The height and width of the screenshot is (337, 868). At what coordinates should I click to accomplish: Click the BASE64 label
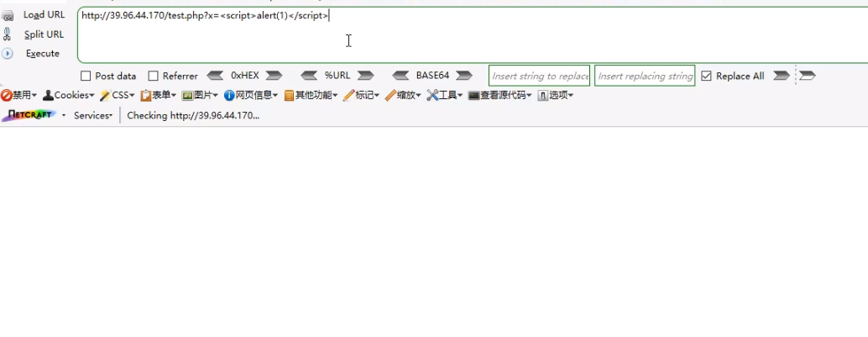click(x=432, y=76)
